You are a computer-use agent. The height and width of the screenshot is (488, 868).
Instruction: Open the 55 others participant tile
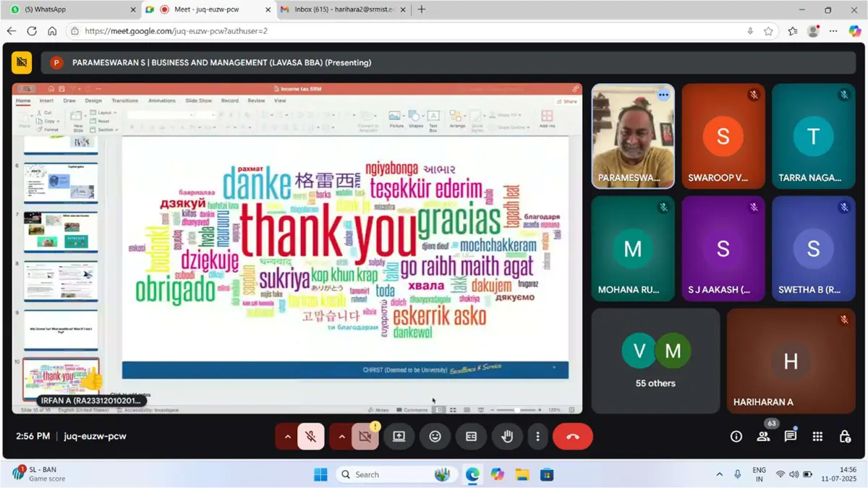[x=655, y=361]
